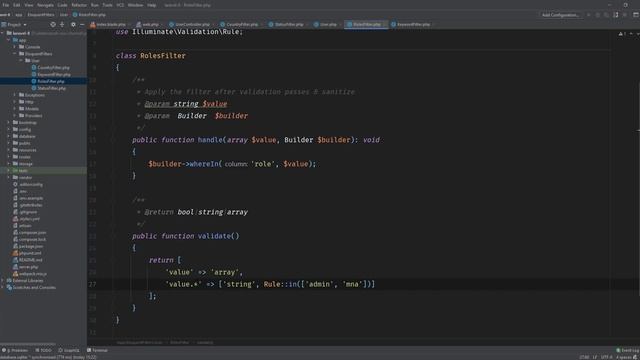The image size is (640, 360).
Task: Open the Event Log
Action: point(627,350)
